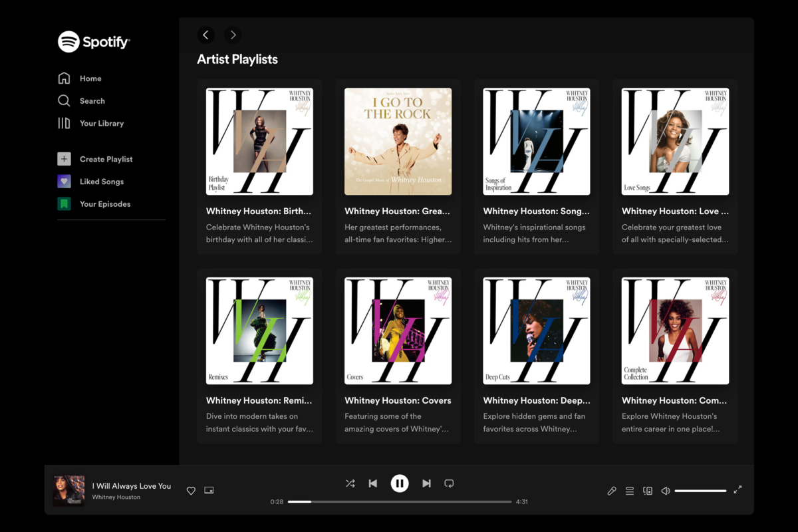The height and width of the screenshot is (532, 798).
Task: Open the play queue
Action: coord(630,491)
